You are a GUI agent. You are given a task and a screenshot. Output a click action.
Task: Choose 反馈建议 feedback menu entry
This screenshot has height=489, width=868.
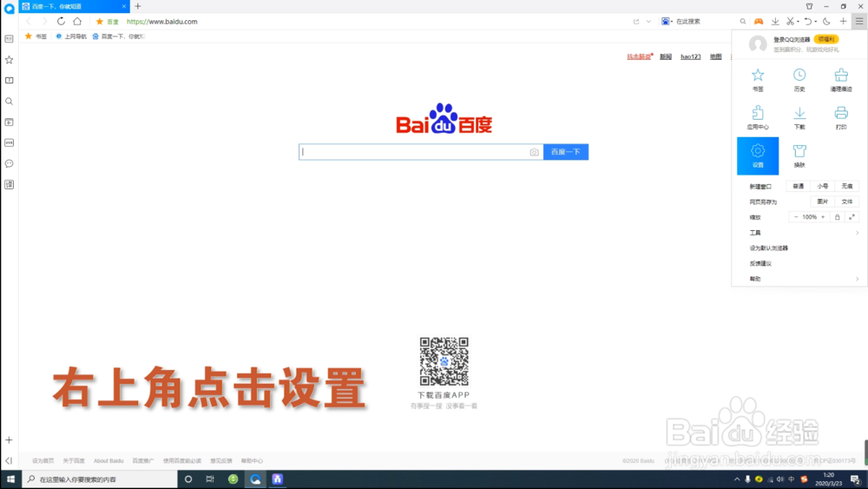coord(760,263)
